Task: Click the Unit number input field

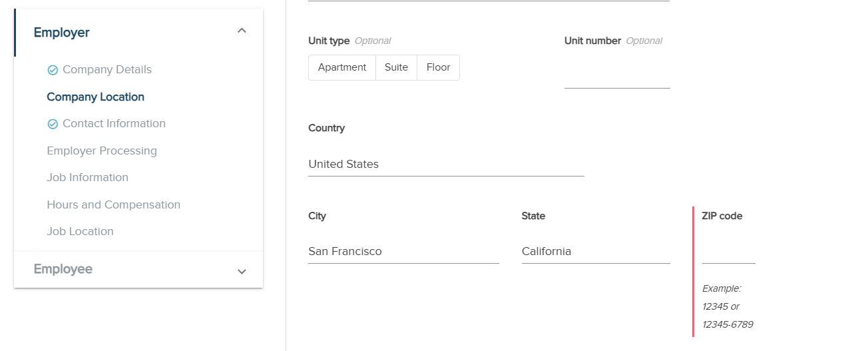Action: pyautogui.click(x=617, y=76)
